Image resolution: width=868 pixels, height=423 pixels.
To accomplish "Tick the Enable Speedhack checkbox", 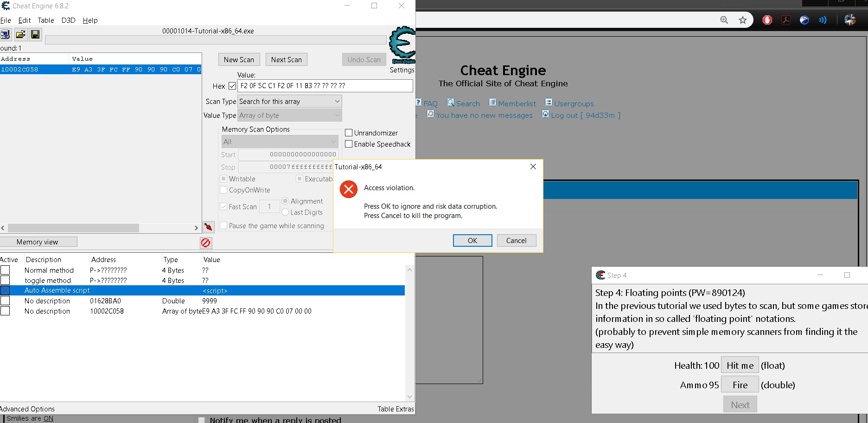I will point(349,144).
